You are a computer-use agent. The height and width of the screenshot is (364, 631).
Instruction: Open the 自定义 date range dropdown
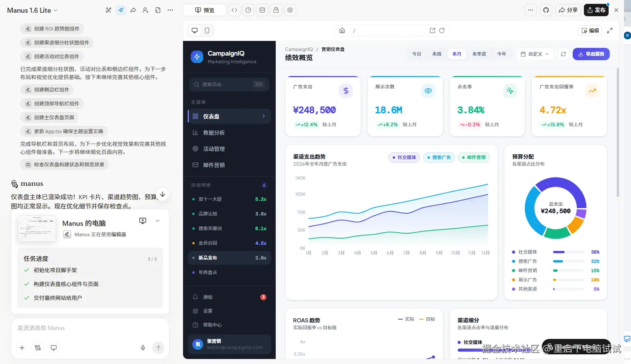click(x=535, y=54)
